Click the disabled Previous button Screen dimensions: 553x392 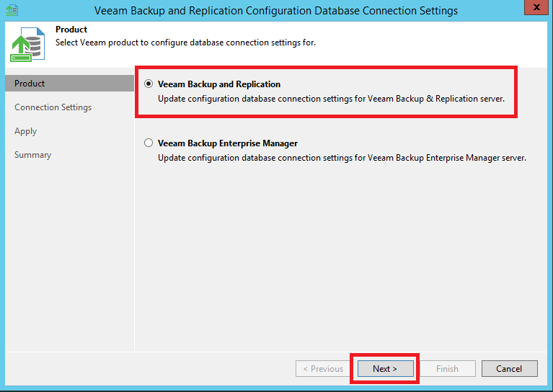(323, 368)
